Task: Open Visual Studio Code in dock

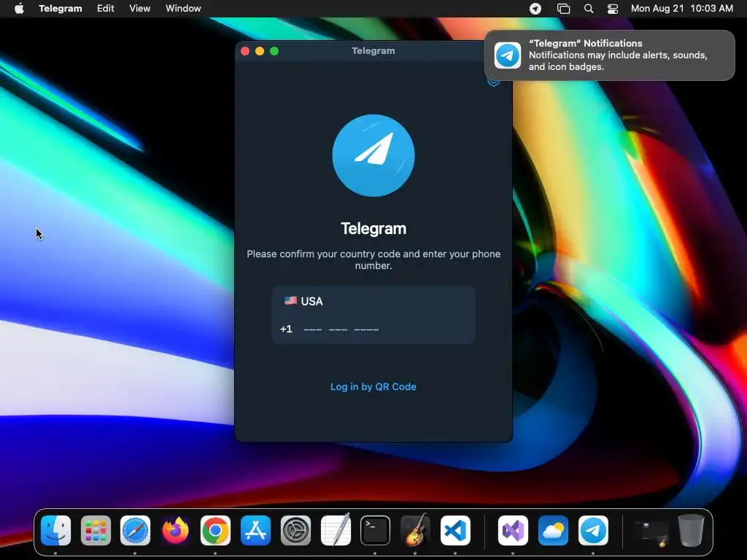Action: pos(455,530)
